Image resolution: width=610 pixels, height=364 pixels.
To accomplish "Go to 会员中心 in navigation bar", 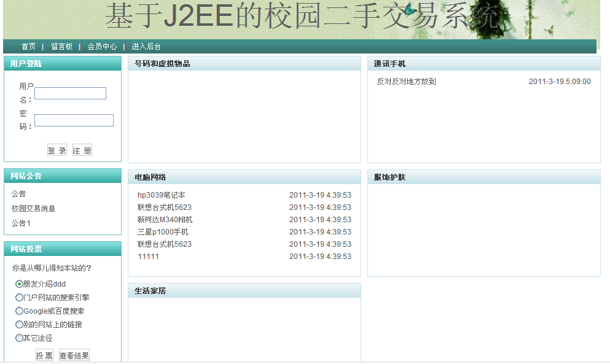I will 103,47.
